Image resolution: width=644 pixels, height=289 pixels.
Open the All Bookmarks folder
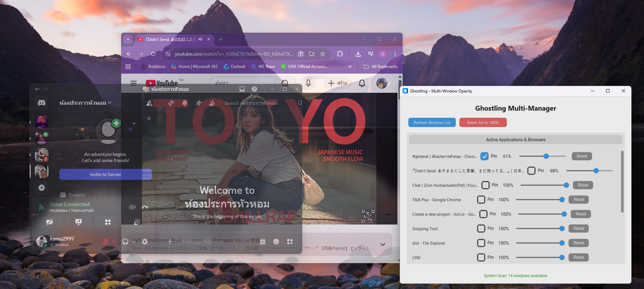pos(381,67)
